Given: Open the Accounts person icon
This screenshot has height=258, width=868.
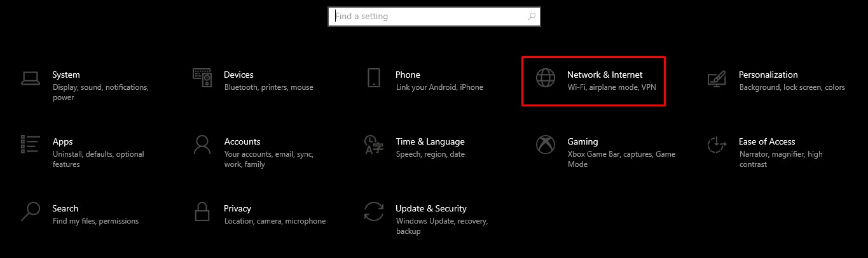Looking at the screenshot, I should [202, 145].
